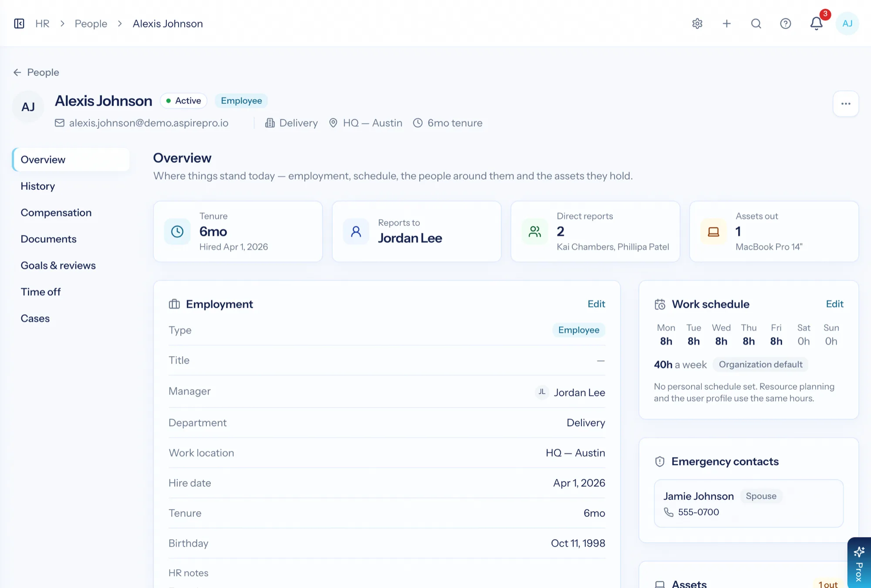Screen dimensions: 871x588
Task: Click Kai Chambers, Phillipa Patel text
Action: point(613,247)
